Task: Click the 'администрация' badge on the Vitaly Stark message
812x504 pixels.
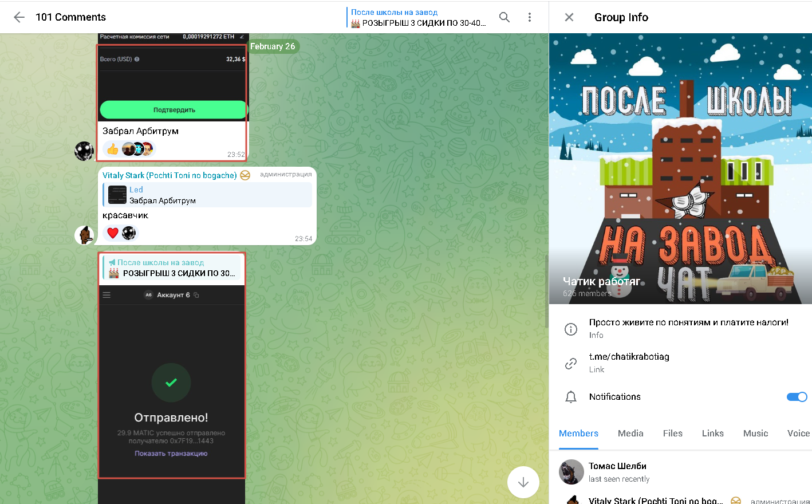Action: tap(286, 174)
